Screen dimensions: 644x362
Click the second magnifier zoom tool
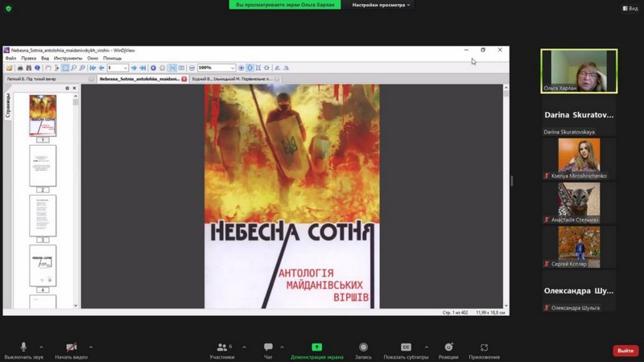click(82, 68)
